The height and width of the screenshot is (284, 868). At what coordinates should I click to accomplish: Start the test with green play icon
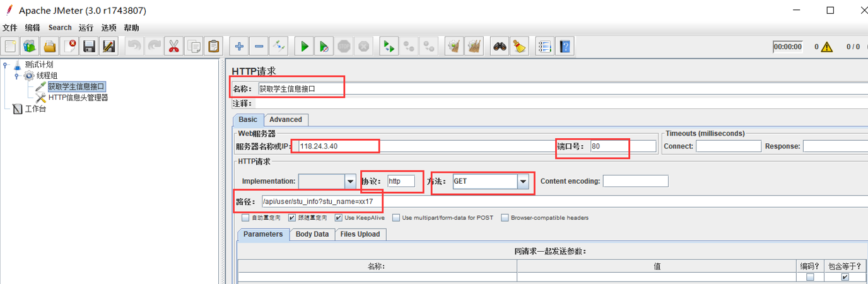tap(304, 46)
